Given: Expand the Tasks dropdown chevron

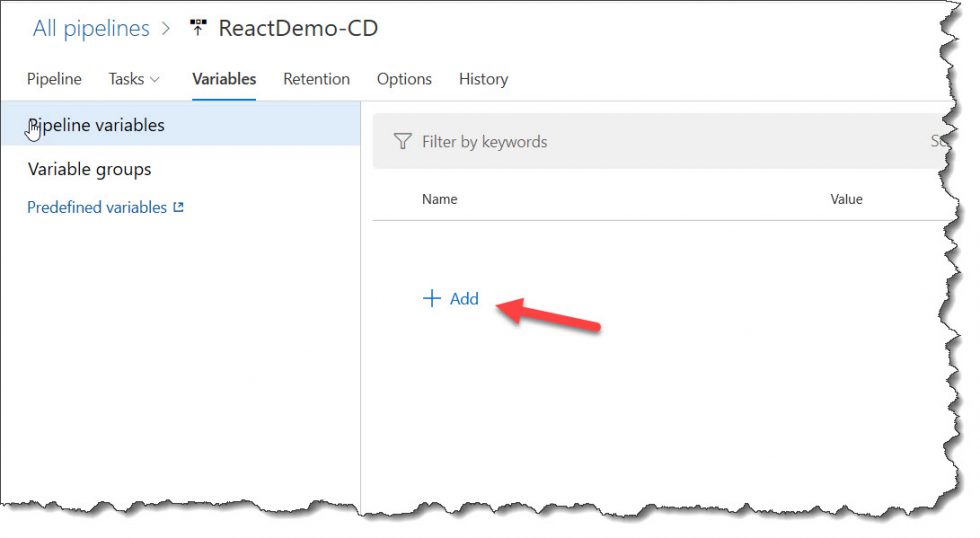Looking at the screenshot, I should [x=155, y=80].
